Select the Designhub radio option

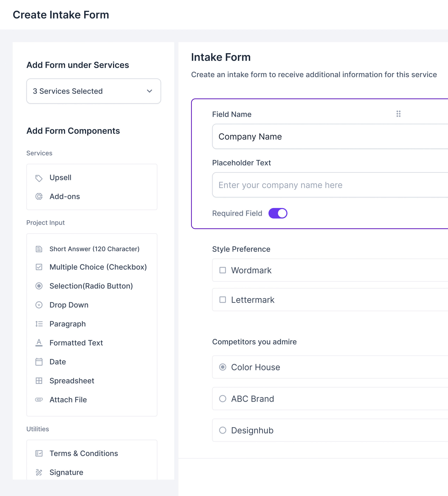pyautogui.click(x=223, y=430)
